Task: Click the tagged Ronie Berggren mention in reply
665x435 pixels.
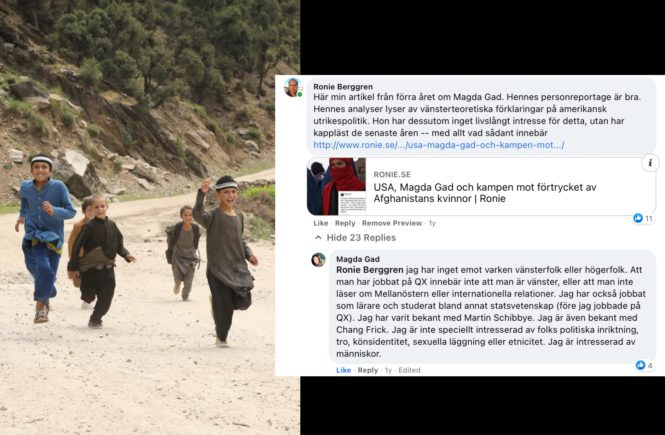Action: [369, 270]
